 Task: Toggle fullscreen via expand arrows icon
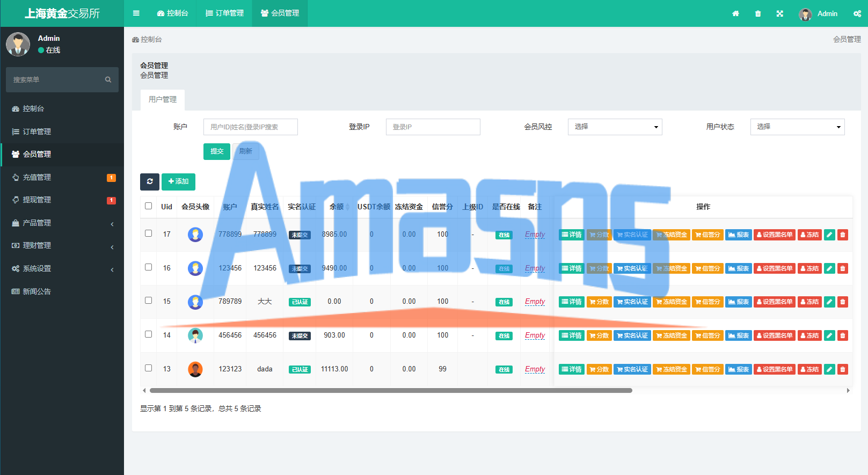tap(779, 13)
